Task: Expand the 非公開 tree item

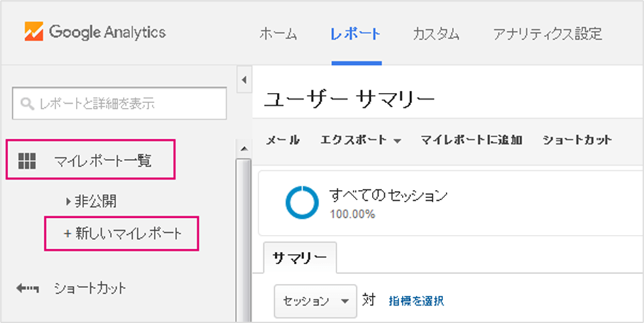Action: 68,201
